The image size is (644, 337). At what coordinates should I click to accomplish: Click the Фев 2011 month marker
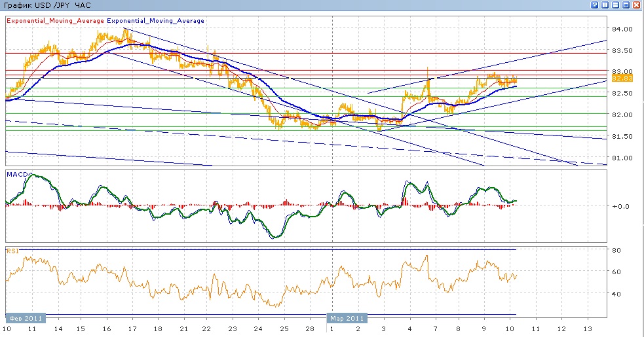pyautogui.click(x=26, y=318)
